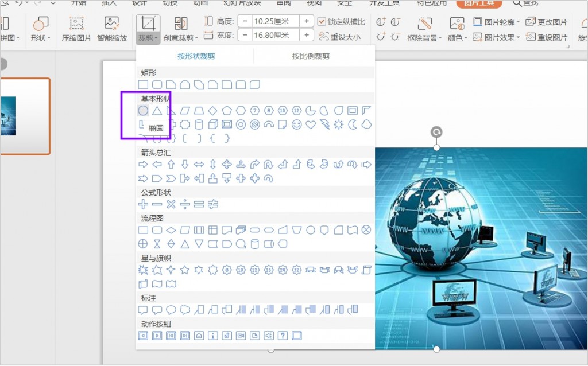
Task: Expand the Picture Outline (图片轮廓) dropdown
Action: [496, 22]
